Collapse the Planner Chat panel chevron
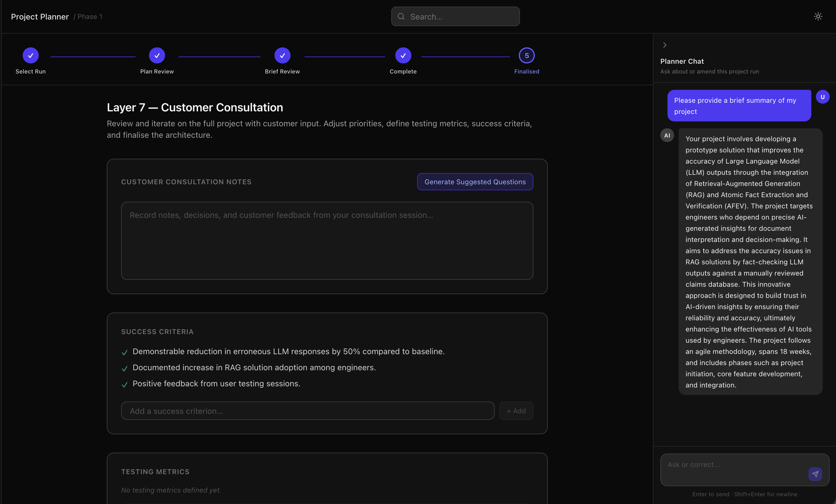Screen dimensions: 836x504 point(665,45)
